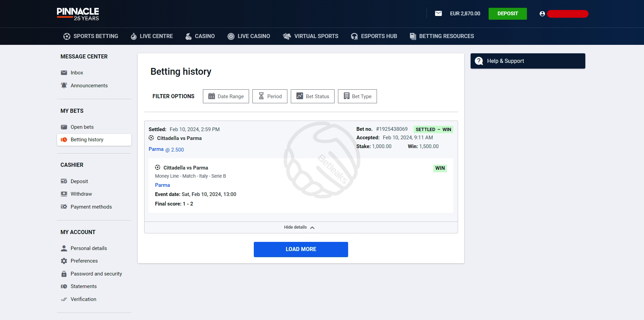This screenshot has height=320, width=644.
Task: Navigate to Live Casino
Action: (x=249, y=36)
